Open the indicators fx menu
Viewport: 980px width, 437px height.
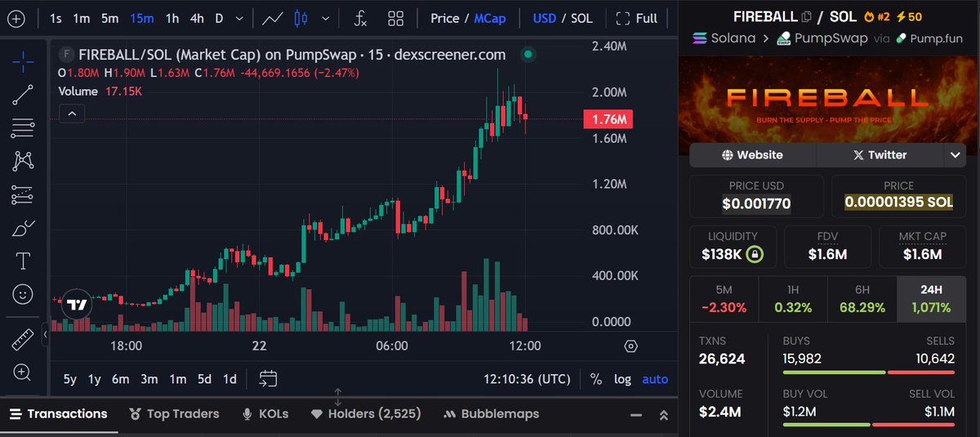[x=360, y=18]
